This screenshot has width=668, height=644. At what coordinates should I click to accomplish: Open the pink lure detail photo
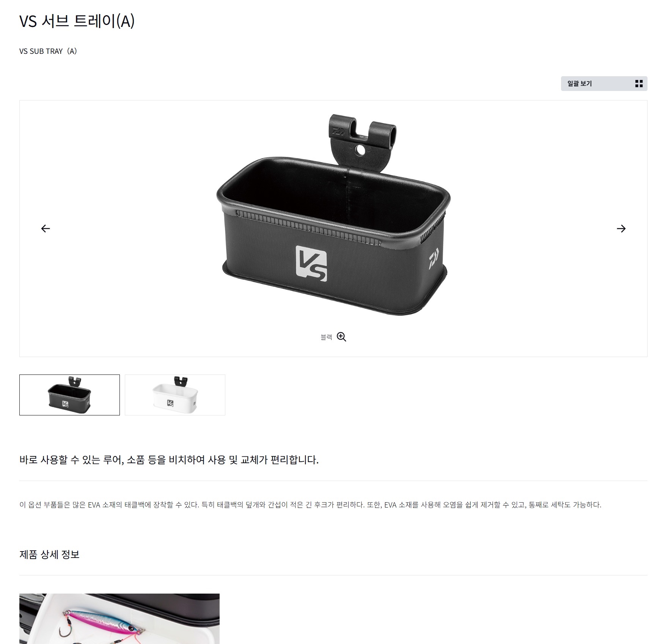pos(119,619)
